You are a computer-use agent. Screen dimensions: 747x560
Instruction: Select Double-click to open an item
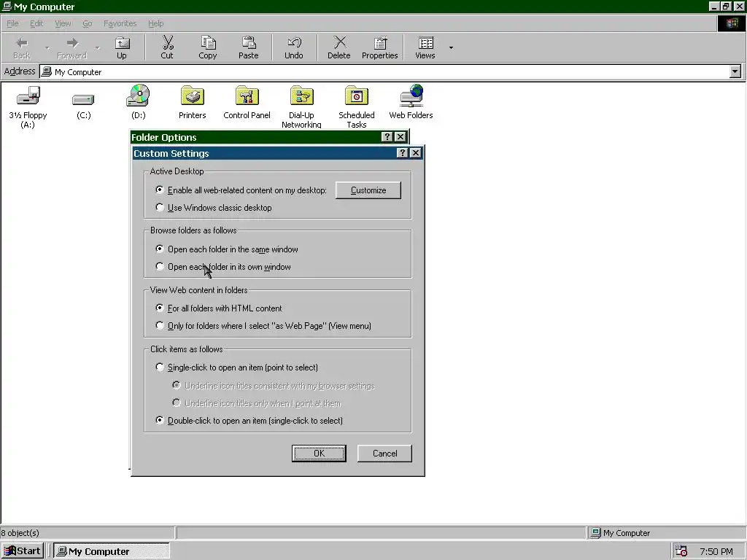(249, 421)
